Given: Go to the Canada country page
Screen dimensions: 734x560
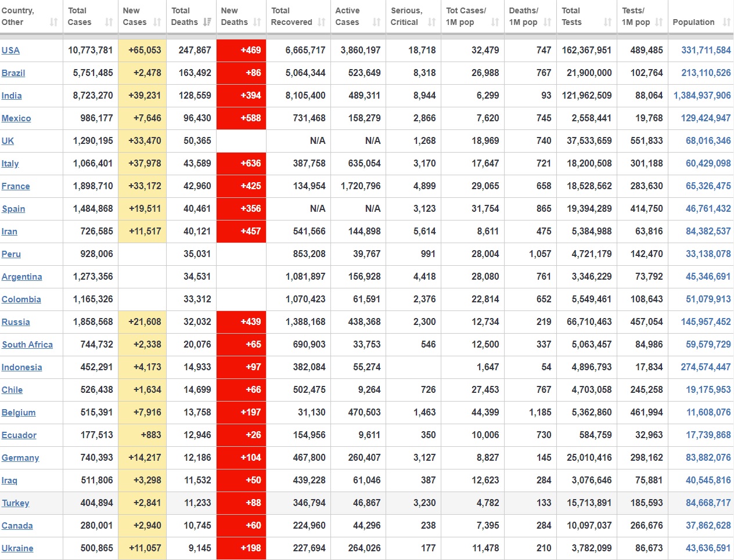Looking at the screenshot, I should tap(17, 526).
